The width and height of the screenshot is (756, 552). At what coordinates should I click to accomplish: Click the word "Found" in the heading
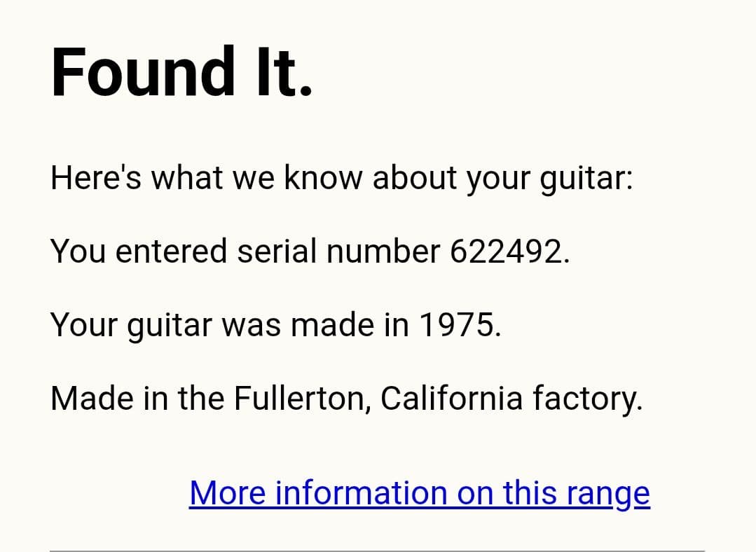143,72
